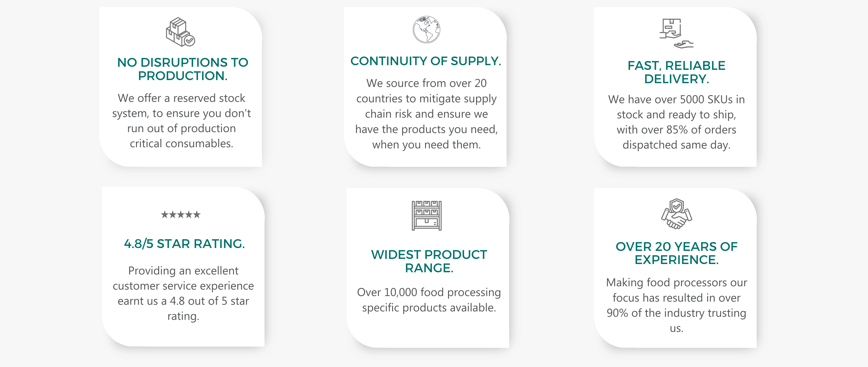This screenshot has height=367, width=868.
Task: Click the package delivery hand icon
Action: (x=676, y=33)
